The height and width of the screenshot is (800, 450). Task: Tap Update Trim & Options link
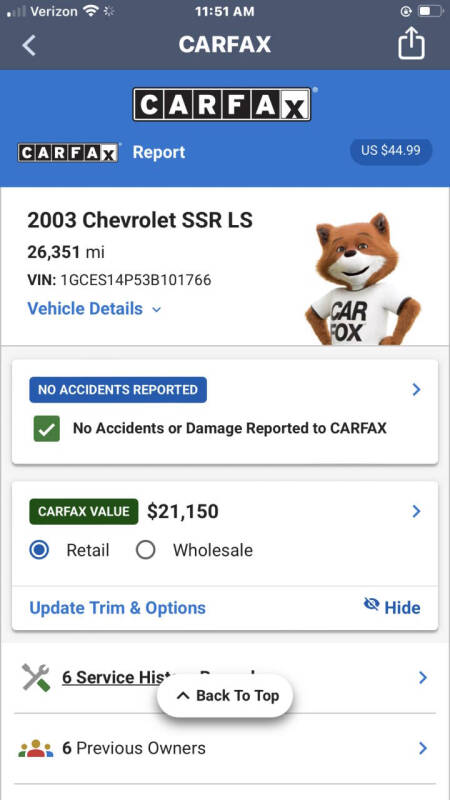point(117,608)
